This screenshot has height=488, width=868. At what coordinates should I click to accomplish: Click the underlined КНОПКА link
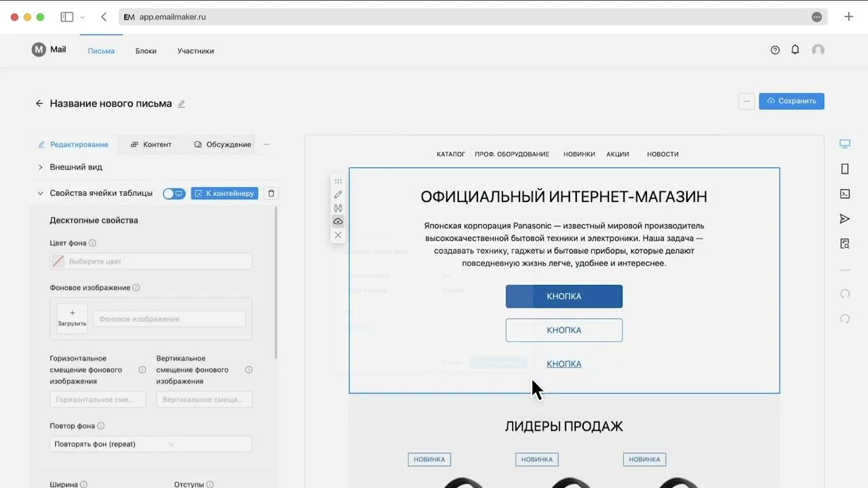[564, 364]
